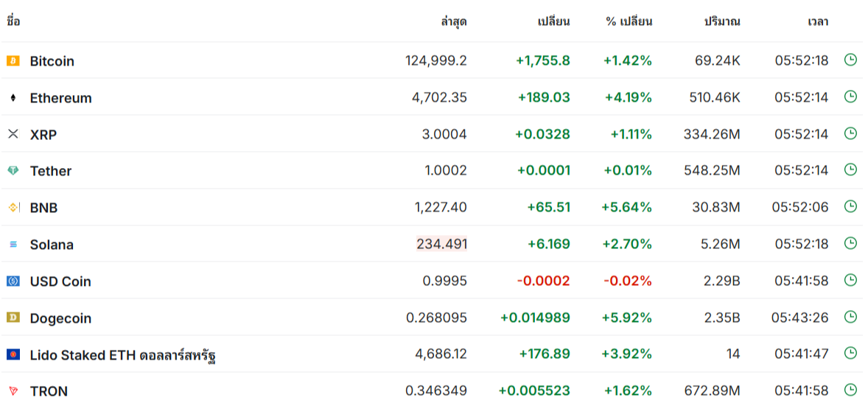Click the BNB logo icon
The image size is (868, 406).
pos(13,208)
